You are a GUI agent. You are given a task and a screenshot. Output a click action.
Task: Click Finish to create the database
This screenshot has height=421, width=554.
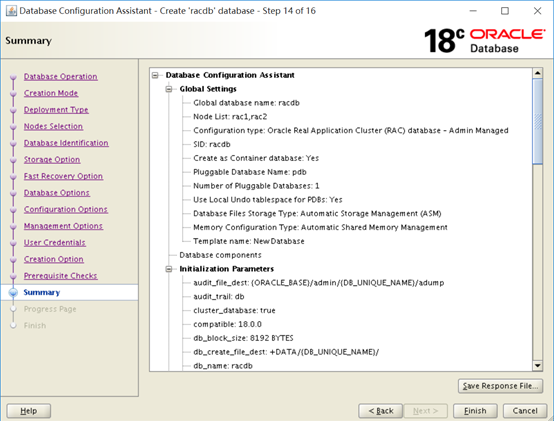coord(475,411)
